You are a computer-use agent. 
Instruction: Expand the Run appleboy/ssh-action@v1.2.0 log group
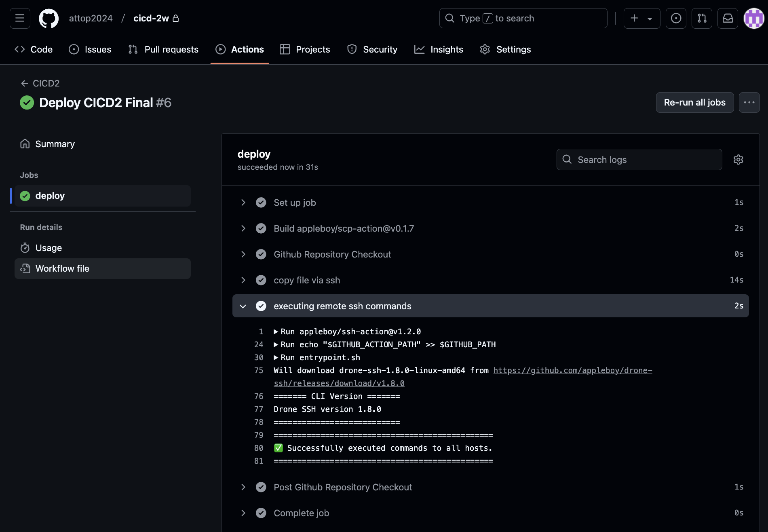coord(276,331)
